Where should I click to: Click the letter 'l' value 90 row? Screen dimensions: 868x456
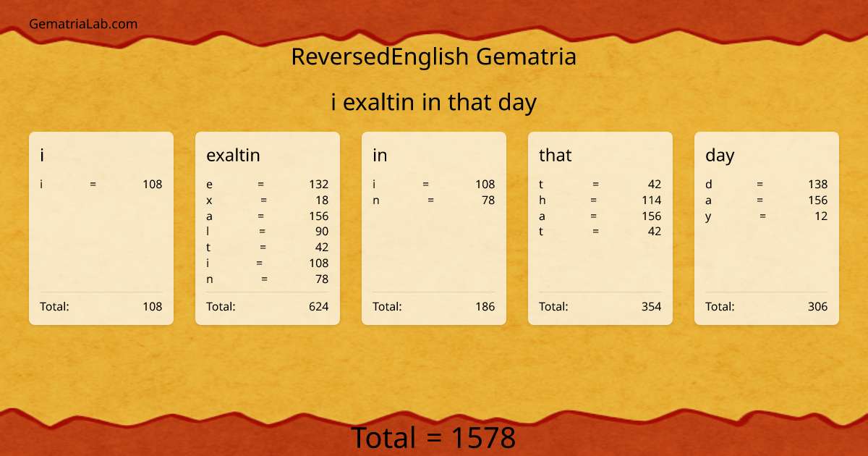pos(268,231)
